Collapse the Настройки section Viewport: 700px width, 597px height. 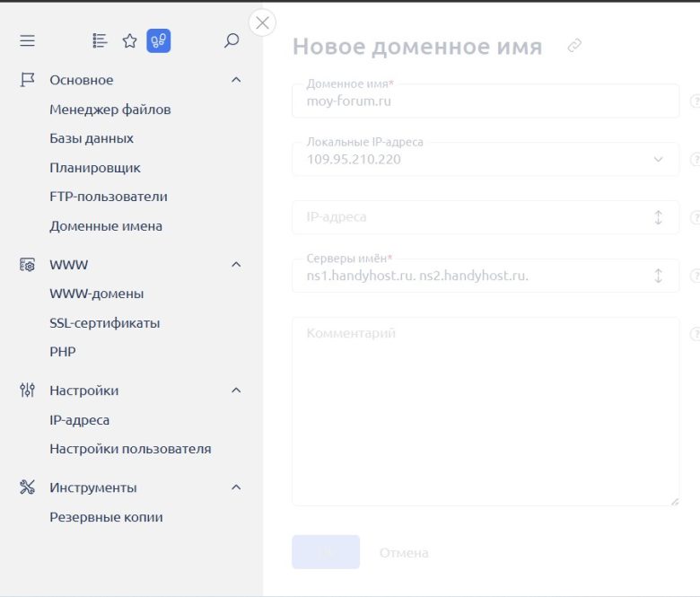(236, 391)
